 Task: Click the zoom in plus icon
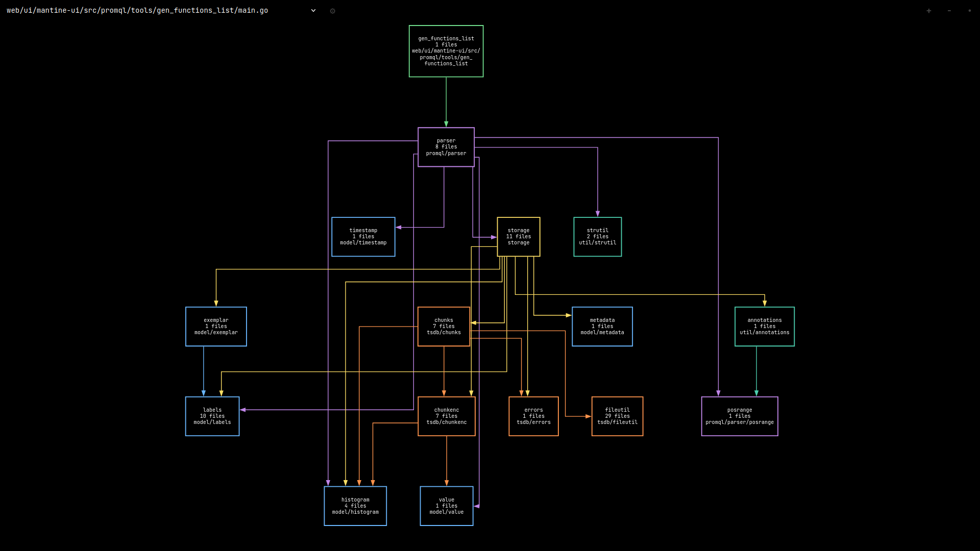[928, 11]
